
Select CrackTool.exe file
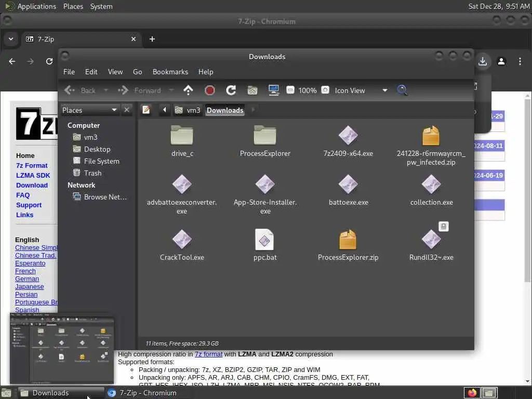(182, 245)
